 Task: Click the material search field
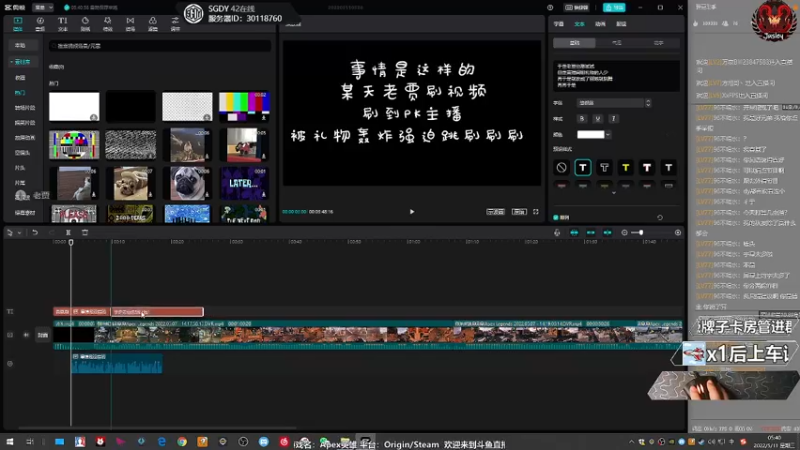point(160,46)
